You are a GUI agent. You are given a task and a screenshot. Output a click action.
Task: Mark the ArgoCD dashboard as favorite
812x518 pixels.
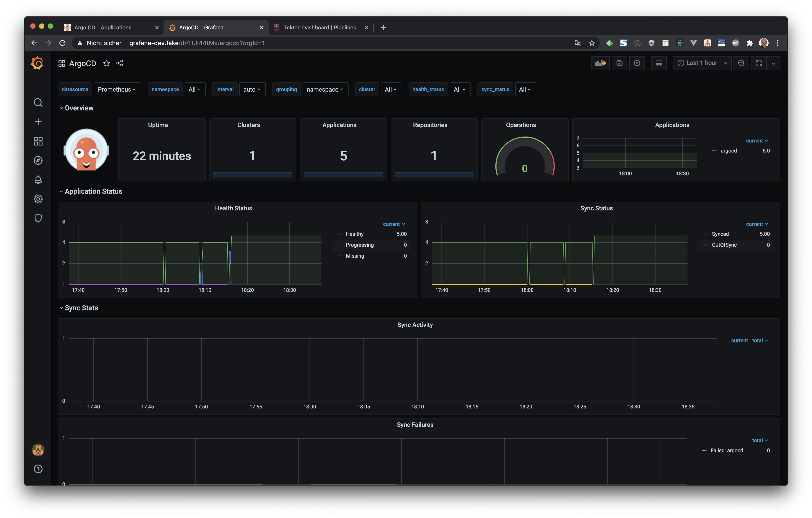point(107,63)
